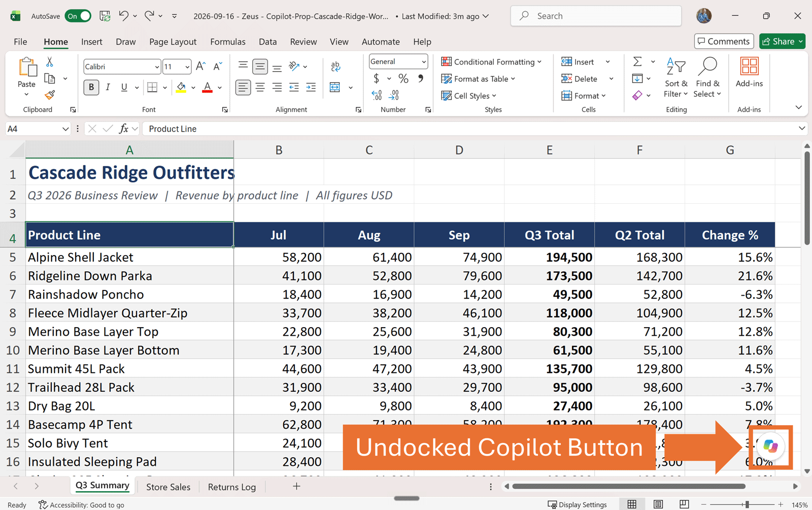Click Merge & Center

335,87
